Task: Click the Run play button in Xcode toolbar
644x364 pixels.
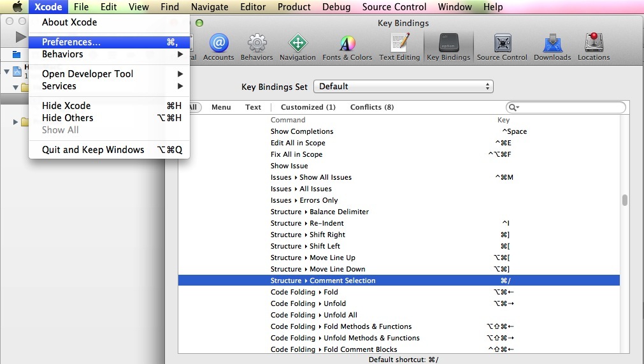Action: tap(20, 37)
